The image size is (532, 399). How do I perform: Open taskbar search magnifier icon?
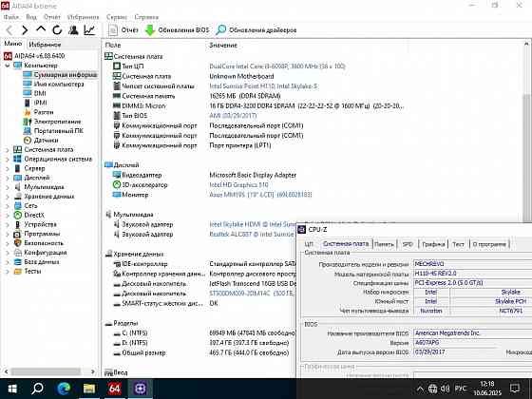click(37, 389)
